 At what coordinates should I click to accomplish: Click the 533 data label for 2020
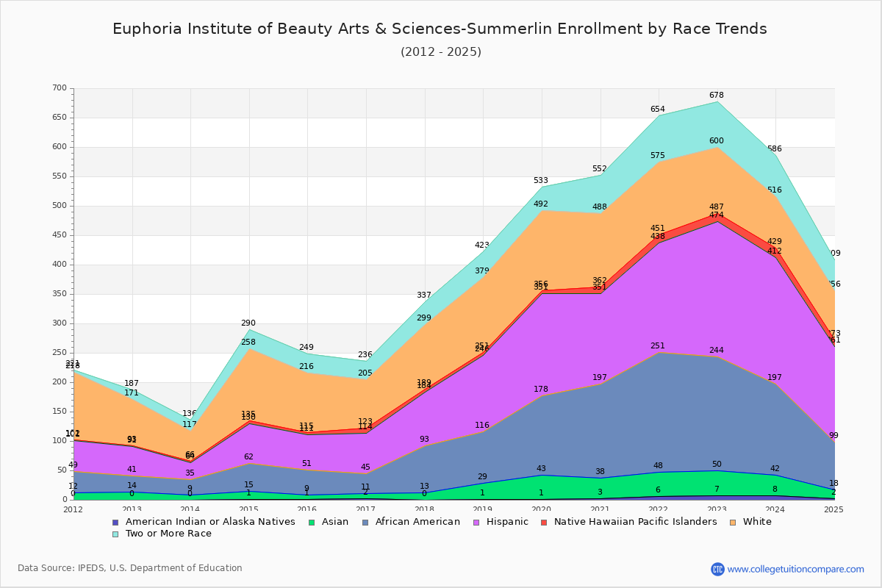point(541,181)
